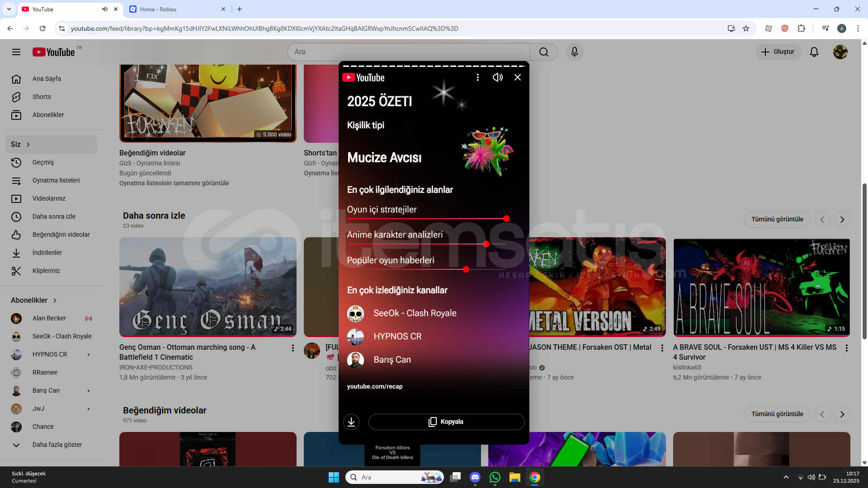Click the Ara search field
The width and height of the screenshot is (868, 488).
pyautogui.click(x=407, y=52)
